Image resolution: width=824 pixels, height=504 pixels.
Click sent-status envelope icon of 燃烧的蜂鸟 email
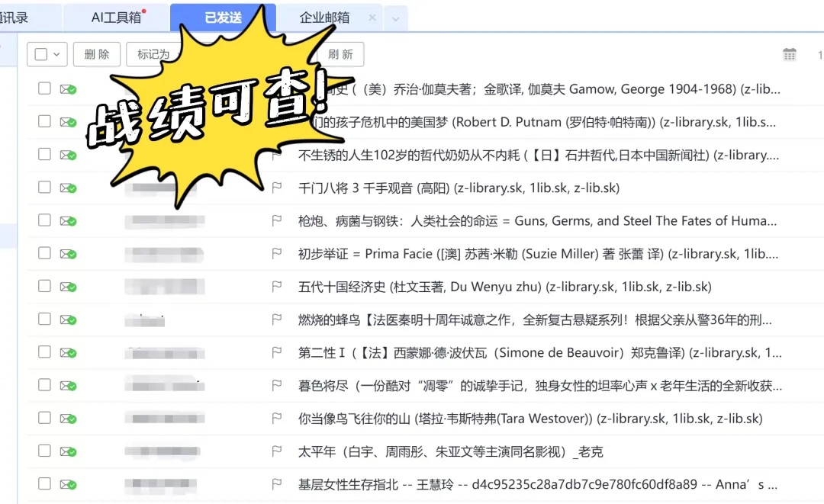click(68, 319)
